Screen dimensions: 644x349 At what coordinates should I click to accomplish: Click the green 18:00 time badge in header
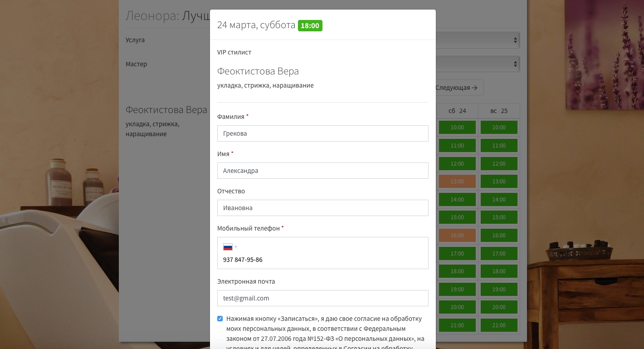tap(310, 25)
